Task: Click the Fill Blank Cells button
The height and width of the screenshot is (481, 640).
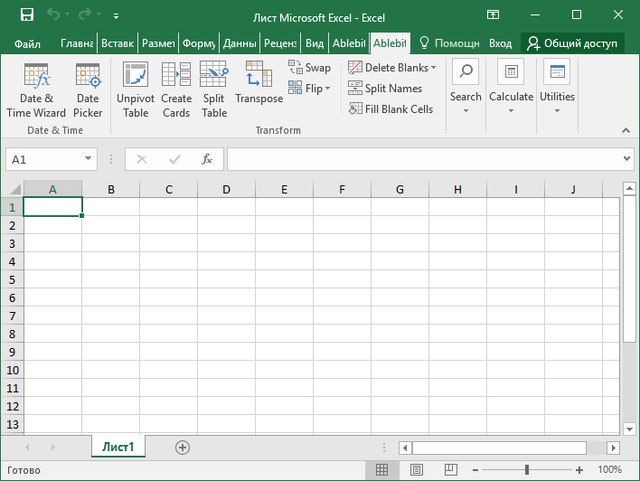Action: click(x=391, y=109)
